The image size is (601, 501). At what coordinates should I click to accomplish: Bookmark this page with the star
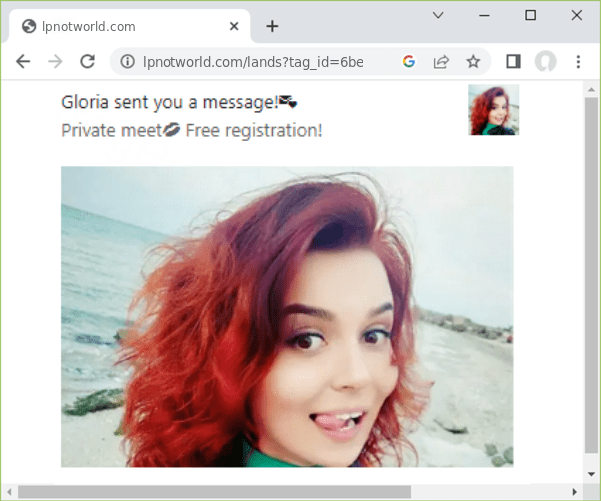click(473, 62)
